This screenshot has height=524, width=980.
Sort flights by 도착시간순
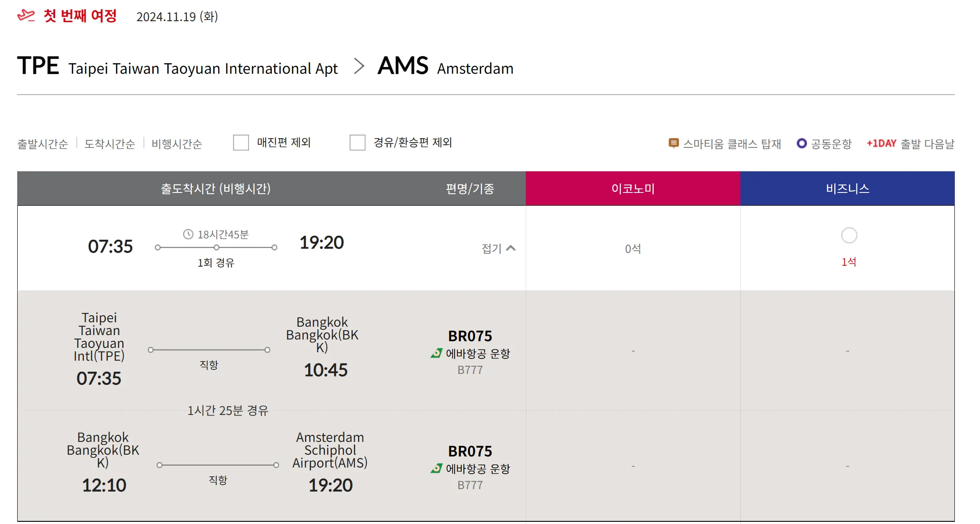[x=109, y=144]
